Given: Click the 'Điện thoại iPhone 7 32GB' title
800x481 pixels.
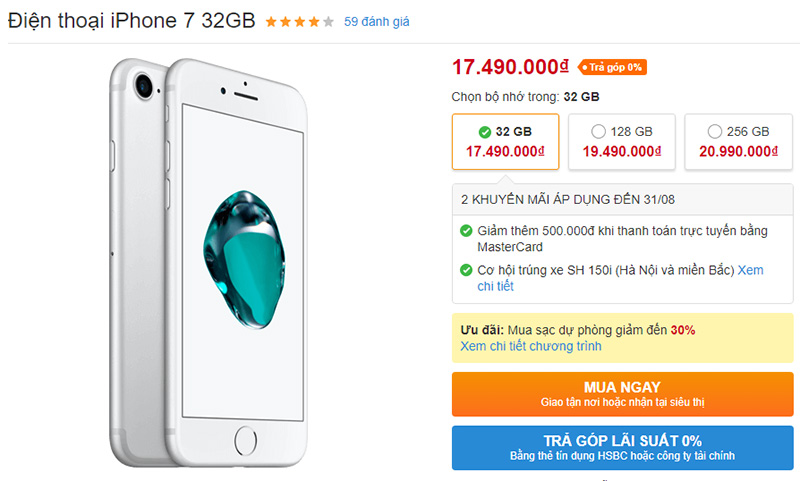Looking at the screenshot, I should [x=131, y=20].
